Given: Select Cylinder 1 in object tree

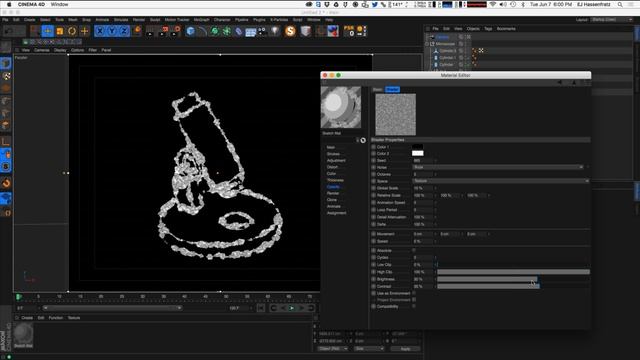Looking at the screenshot, I should (x=447, y=58).
